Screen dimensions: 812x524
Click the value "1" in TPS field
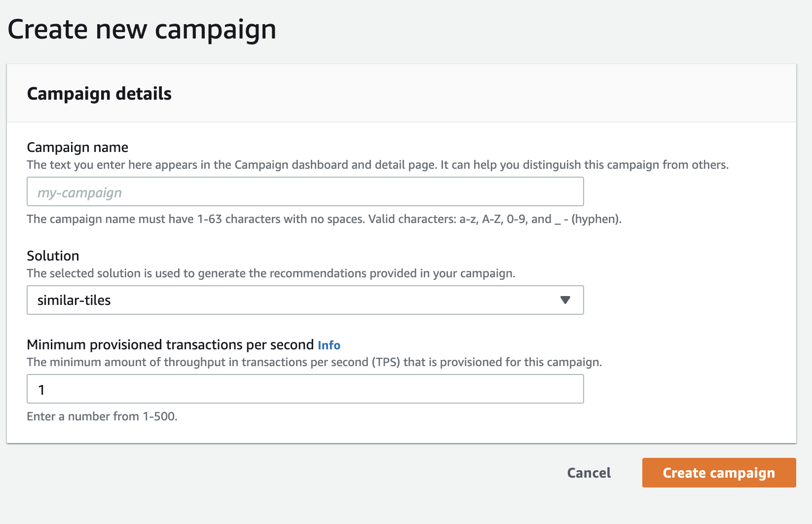tap(41, 390)
